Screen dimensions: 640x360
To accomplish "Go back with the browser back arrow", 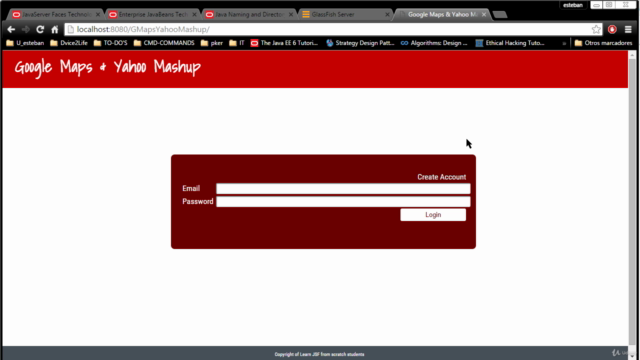I will click(11, 29).
